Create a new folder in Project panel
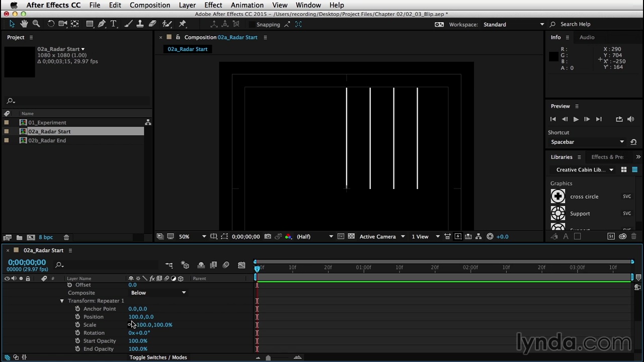Screen dimensions: 644x362 pyautogui.click(x=19, y=237)
